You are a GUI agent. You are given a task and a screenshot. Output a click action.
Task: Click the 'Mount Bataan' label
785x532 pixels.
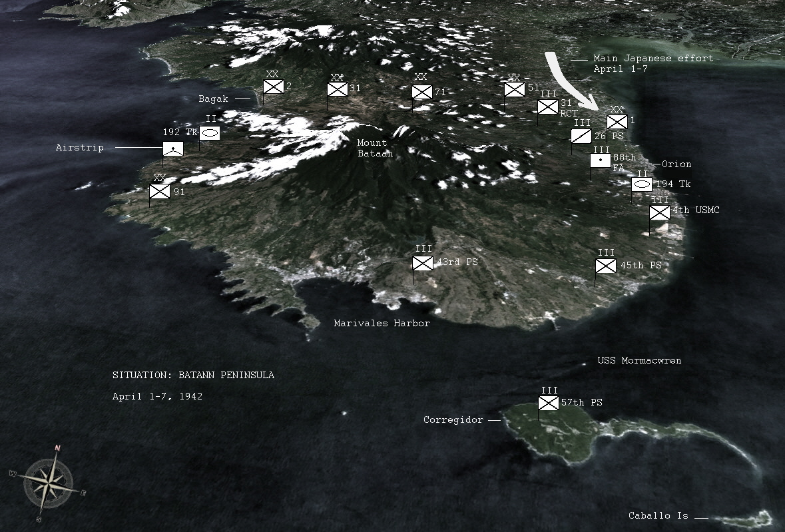point(375,148)
